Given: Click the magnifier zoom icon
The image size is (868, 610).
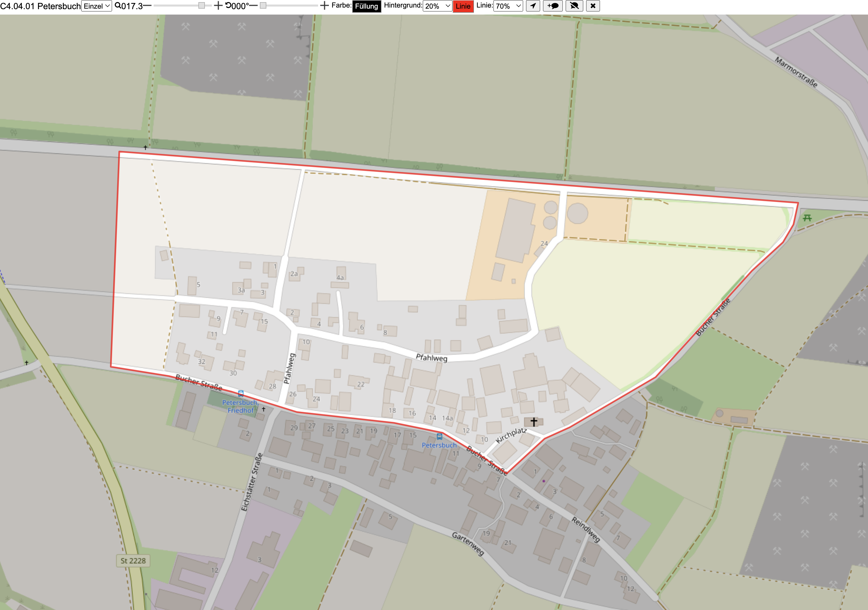Looking at the screenshot, I should tap(118, 6).
